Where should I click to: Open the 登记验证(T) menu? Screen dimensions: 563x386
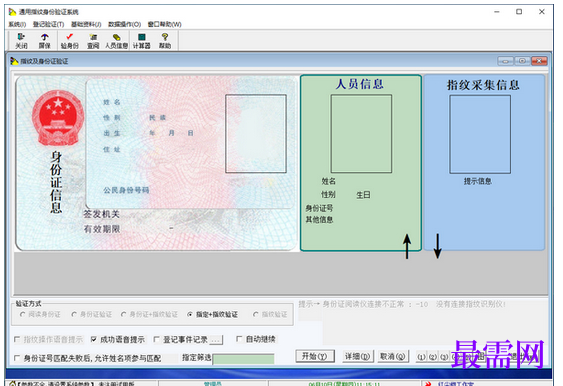tap(48, 24)
